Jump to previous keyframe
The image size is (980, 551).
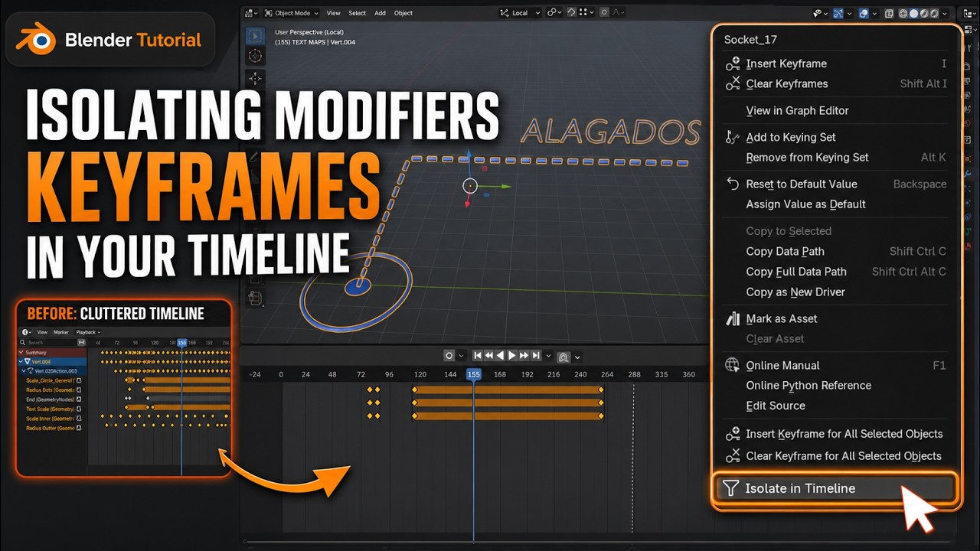click(x=489, y=355)
